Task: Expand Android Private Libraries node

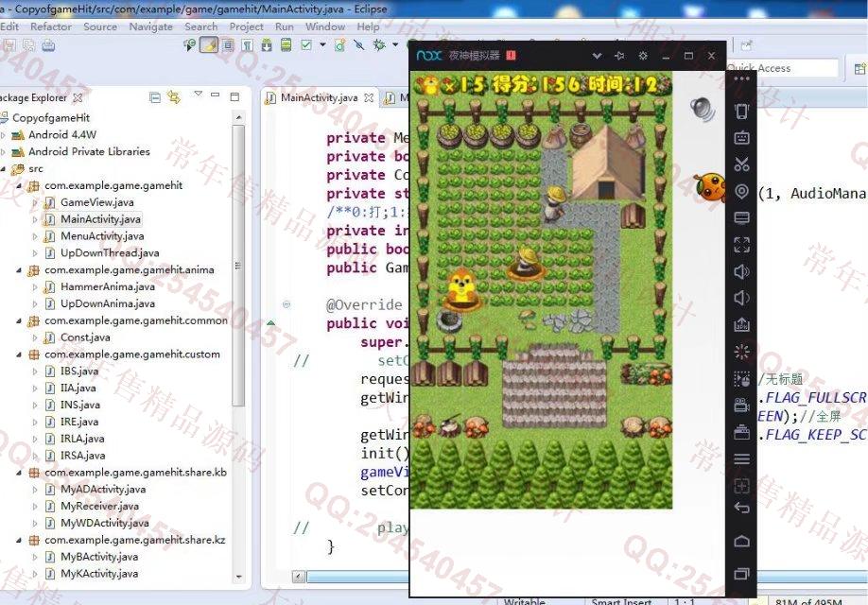Action: coord(4,151)
